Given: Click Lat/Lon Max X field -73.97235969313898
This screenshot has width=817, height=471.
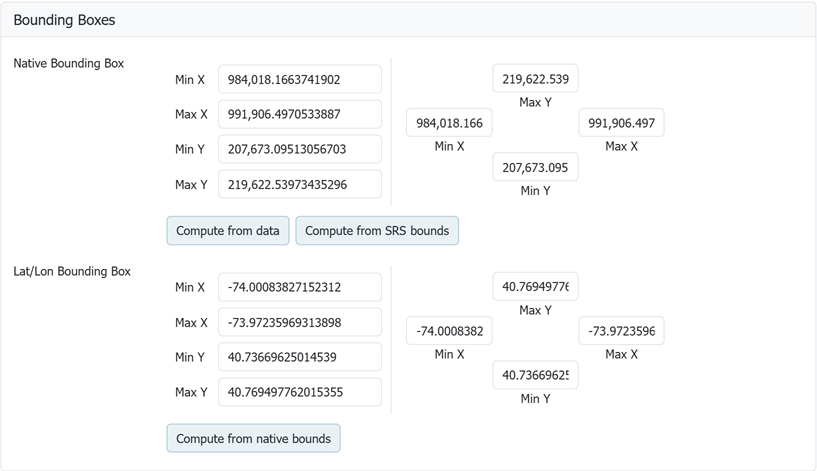Looking at the screenshot, I should tap(299, 323).
